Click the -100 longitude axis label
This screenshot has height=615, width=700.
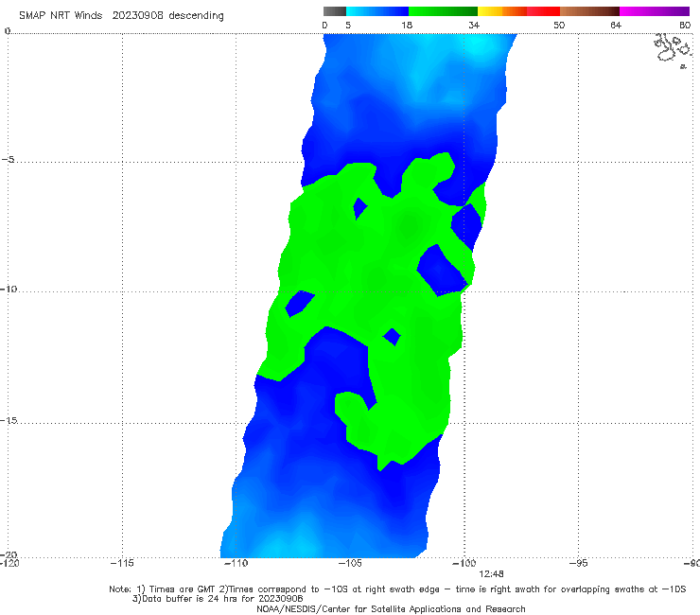click(464, 563)
